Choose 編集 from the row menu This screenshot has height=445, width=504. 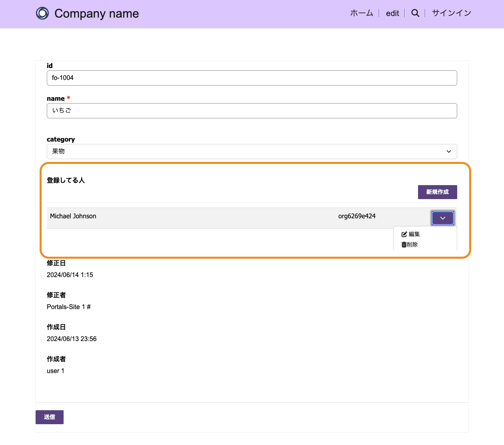pyautogui.click(x=414, y=234)
